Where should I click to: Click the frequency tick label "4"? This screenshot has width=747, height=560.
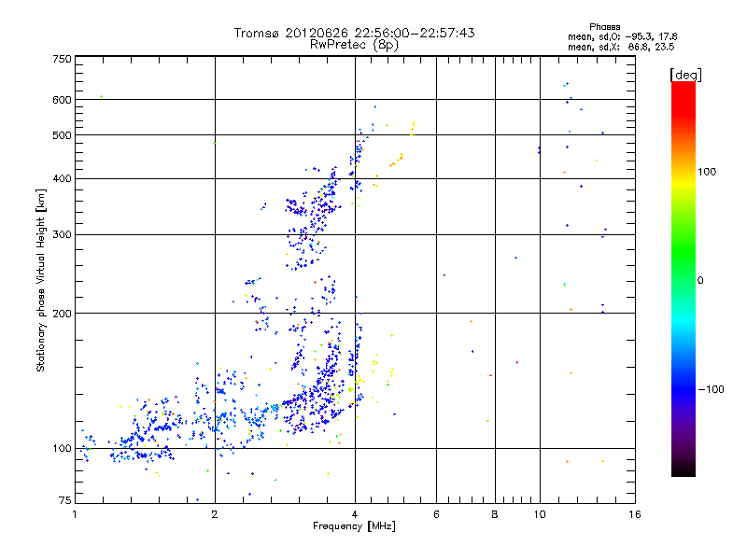click(355, 514)
